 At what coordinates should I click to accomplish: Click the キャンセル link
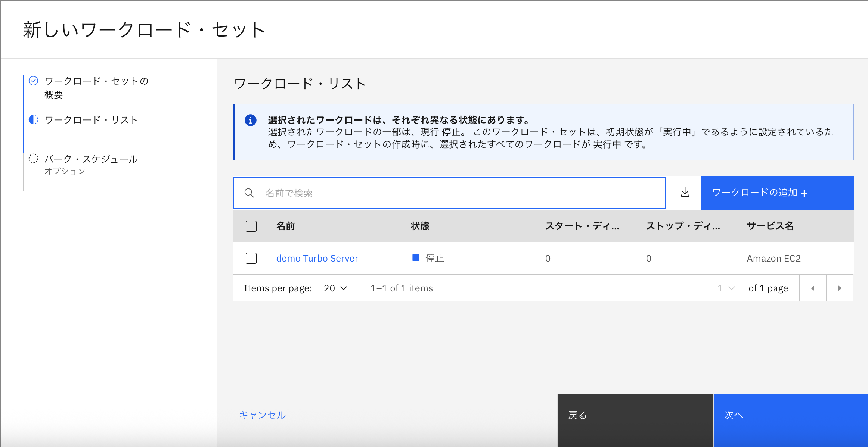(x=262, y=415)
